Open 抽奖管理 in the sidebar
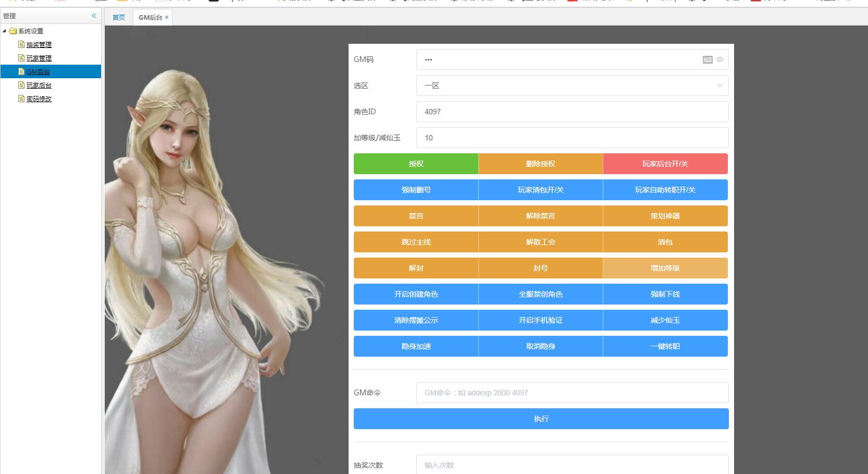Viewport: 868px width, 474px height. coord(39,45)
